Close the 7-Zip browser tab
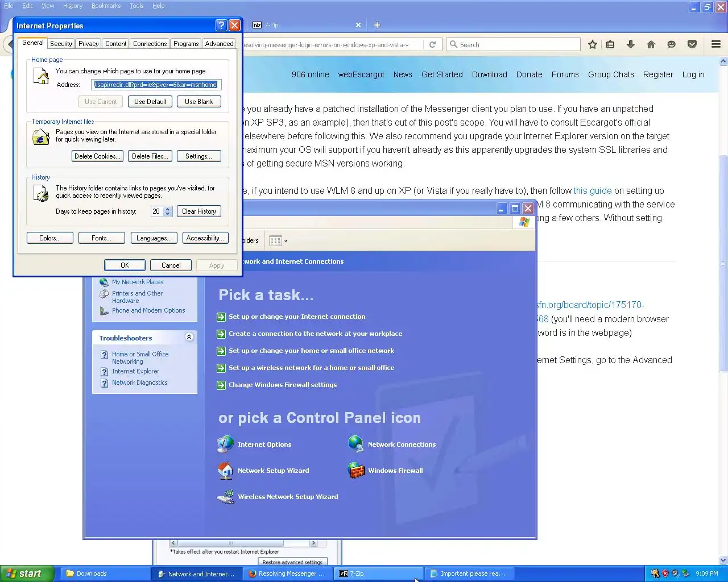728x582 pixels. 358,25
